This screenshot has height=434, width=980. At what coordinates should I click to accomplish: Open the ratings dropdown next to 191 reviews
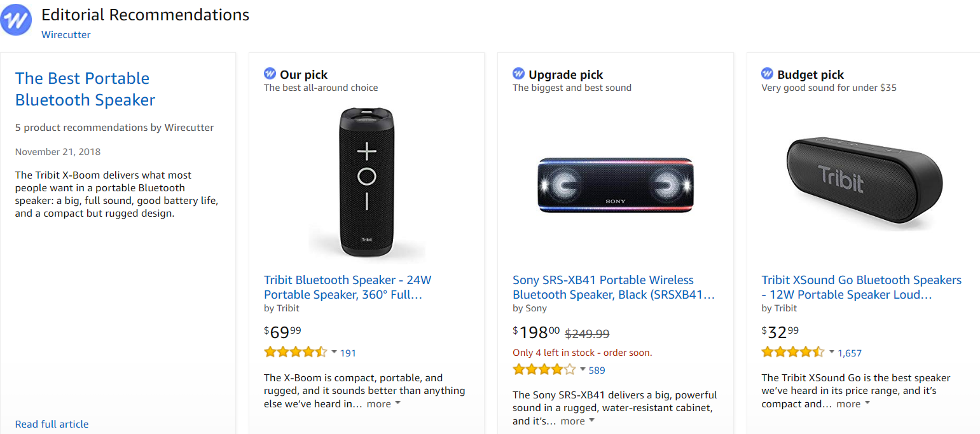point(333,351)
